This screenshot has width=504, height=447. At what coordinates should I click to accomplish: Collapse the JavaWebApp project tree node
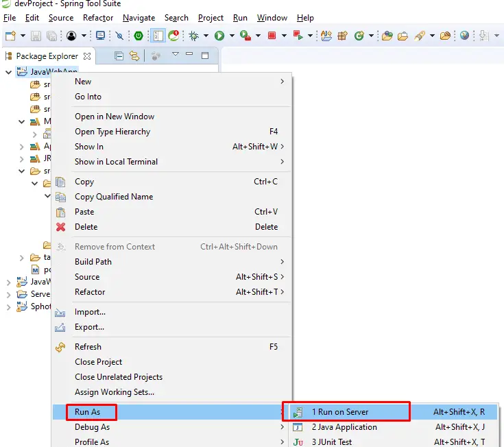click(x=9, y=72)
